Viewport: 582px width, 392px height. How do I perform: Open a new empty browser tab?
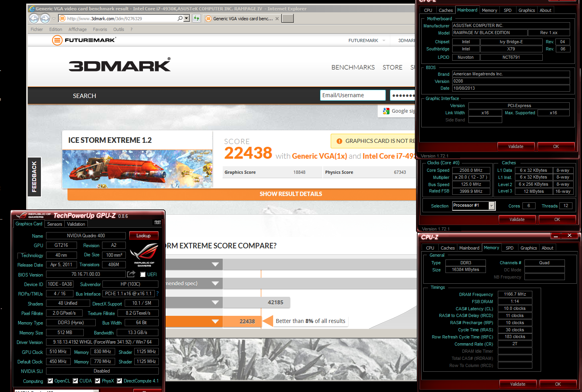pos(288,18)
